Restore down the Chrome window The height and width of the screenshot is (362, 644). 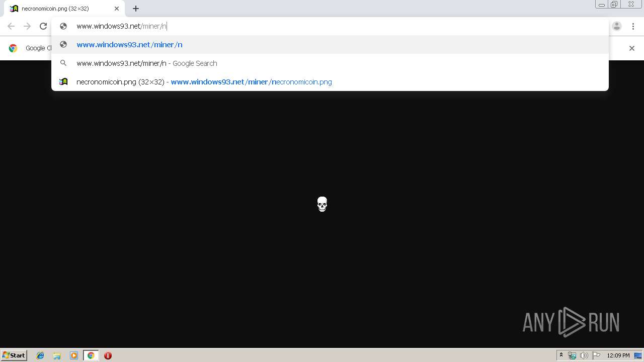tap(614, 5)
